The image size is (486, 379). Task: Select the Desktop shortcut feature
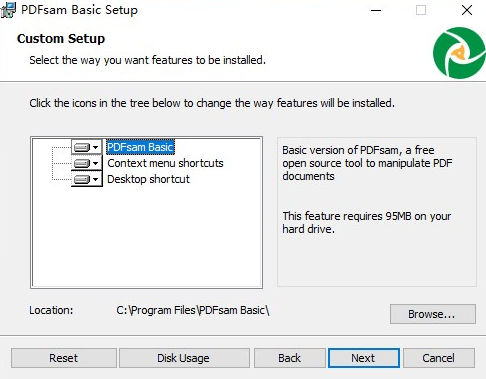click(148, 179)
